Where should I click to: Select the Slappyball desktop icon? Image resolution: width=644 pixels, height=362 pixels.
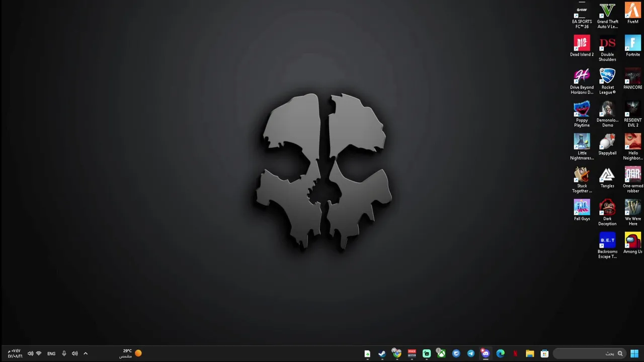pyautogui.click(x=607, y=145)
